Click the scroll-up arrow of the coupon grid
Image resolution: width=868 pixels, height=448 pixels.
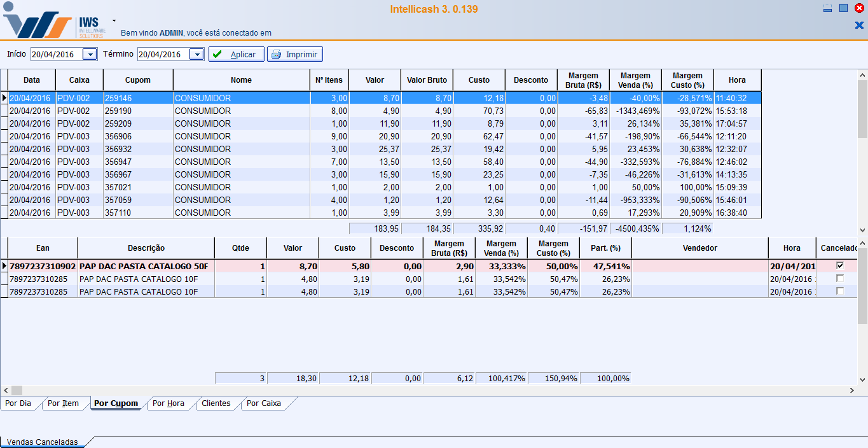click(863, 74)
